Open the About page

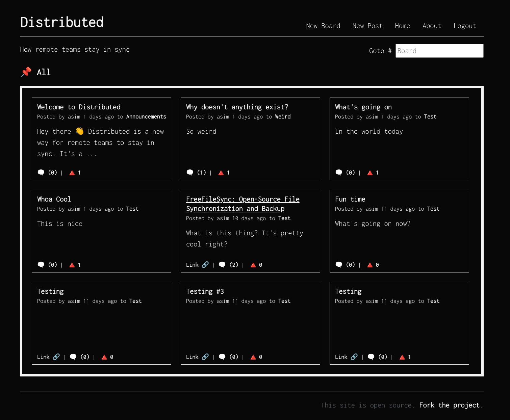coord(432,26)
